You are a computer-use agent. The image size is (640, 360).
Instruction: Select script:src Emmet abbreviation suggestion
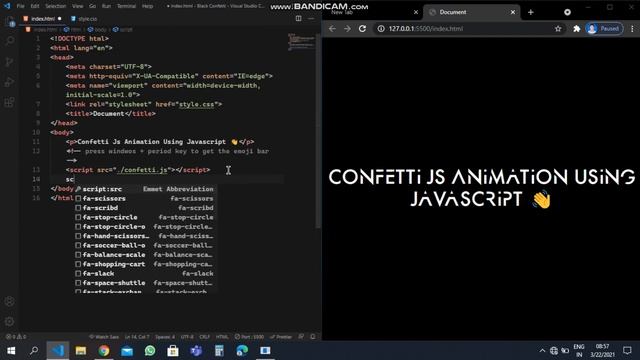click(145, 189)
